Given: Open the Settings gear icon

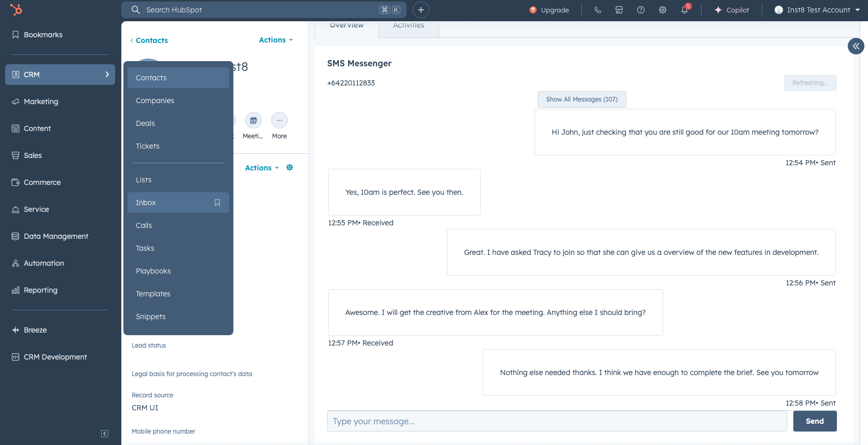Looking at the screenshot, I should [x=663, y=10].
